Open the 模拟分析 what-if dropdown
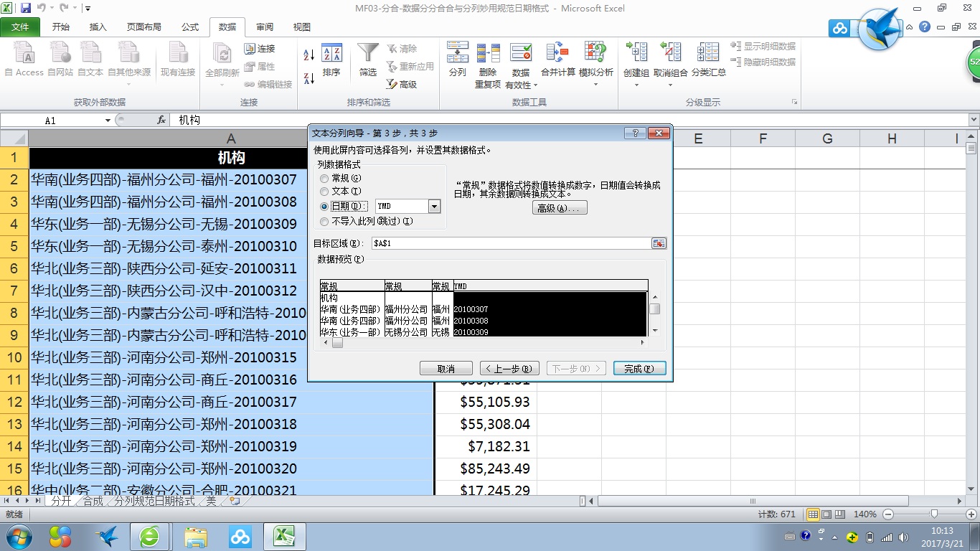Image resolution: width=980 pixels, height=551 pixels. click(x=595, y=85)
